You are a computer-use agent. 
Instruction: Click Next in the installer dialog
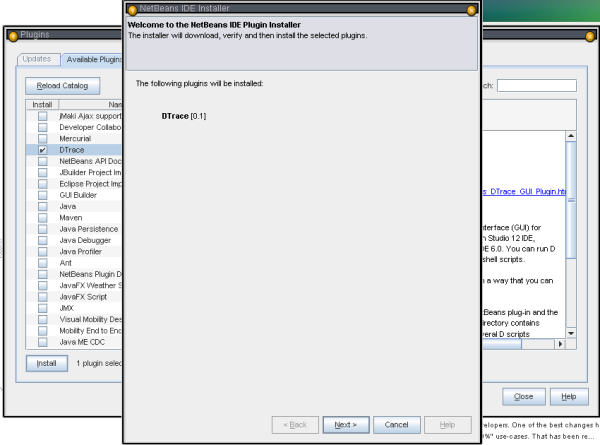click(346, 425)
